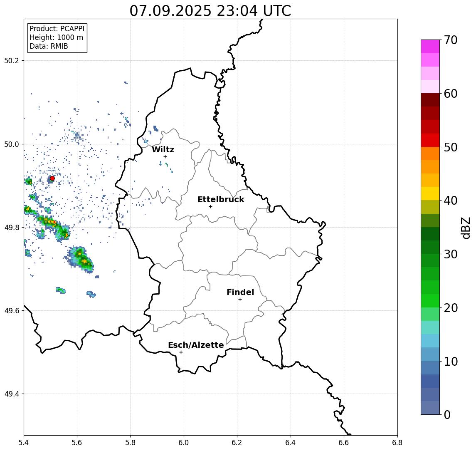Image resolution: width=476 pixels, height=451 pixels.
Task: Click the 50.0 latitude axis label
Action: click(x=12, y=144)
